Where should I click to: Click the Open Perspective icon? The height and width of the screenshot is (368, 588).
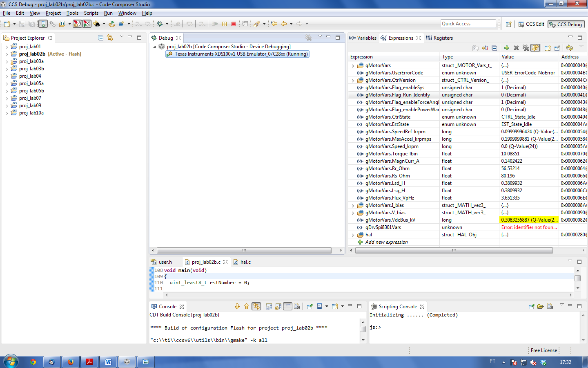(x=508, y=24)
